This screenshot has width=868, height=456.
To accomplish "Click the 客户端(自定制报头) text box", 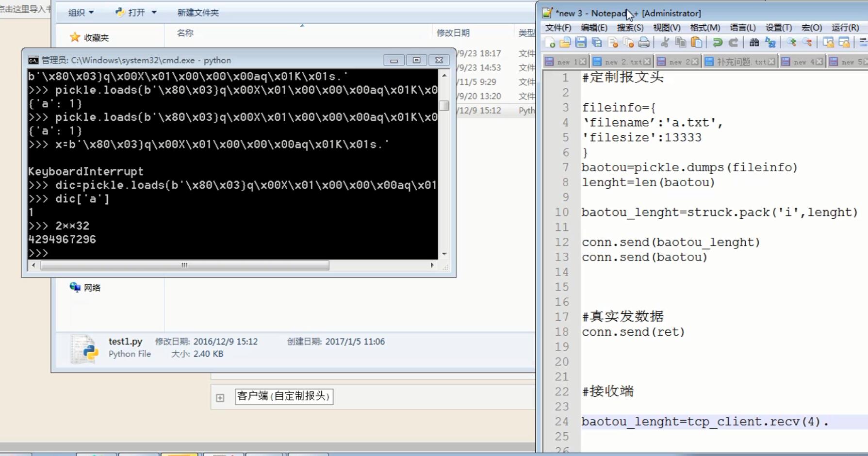I will click(284, 396).
